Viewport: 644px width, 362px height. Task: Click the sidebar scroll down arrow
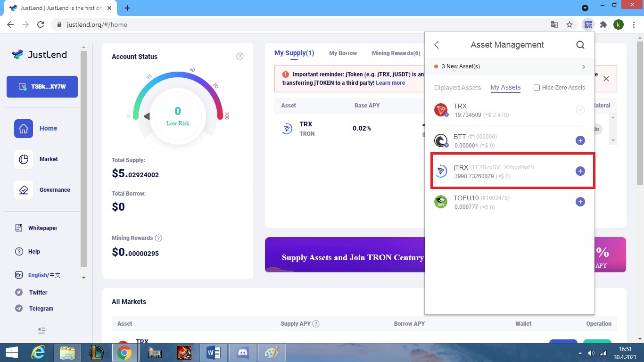tap(84, 278)
